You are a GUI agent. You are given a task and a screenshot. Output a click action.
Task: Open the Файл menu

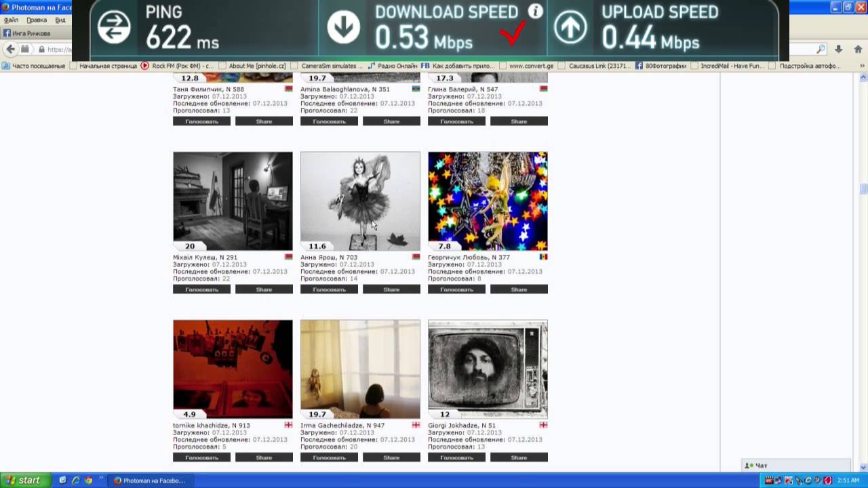click(12, 20)
